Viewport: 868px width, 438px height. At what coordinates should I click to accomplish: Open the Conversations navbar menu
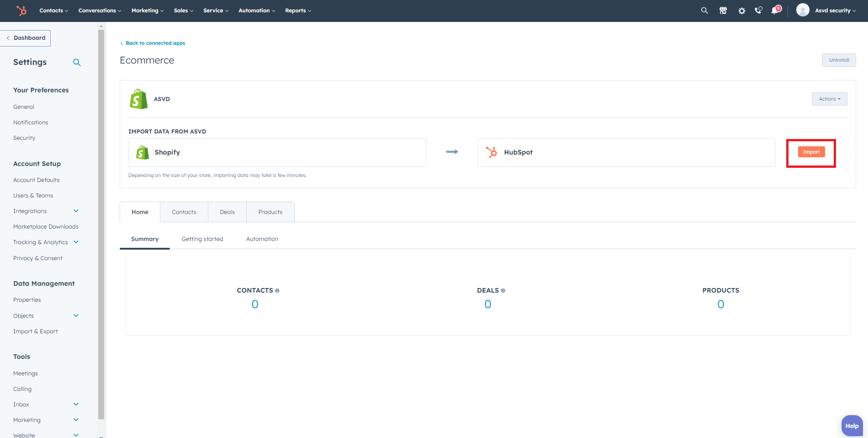click(x=100, y=11)
